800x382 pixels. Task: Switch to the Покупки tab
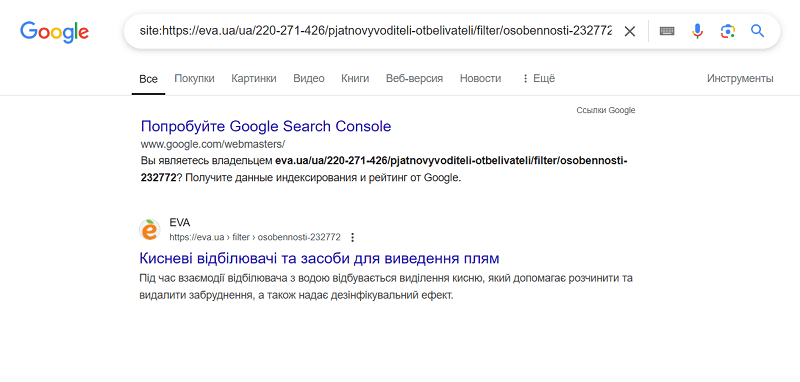tap(194, 79)
